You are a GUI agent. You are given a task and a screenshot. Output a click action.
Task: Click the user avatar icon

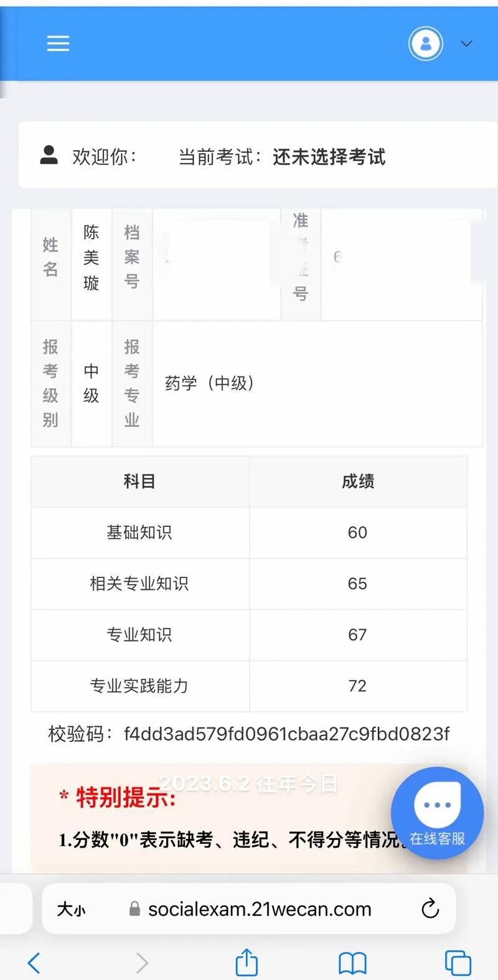(x=425, y=43)
